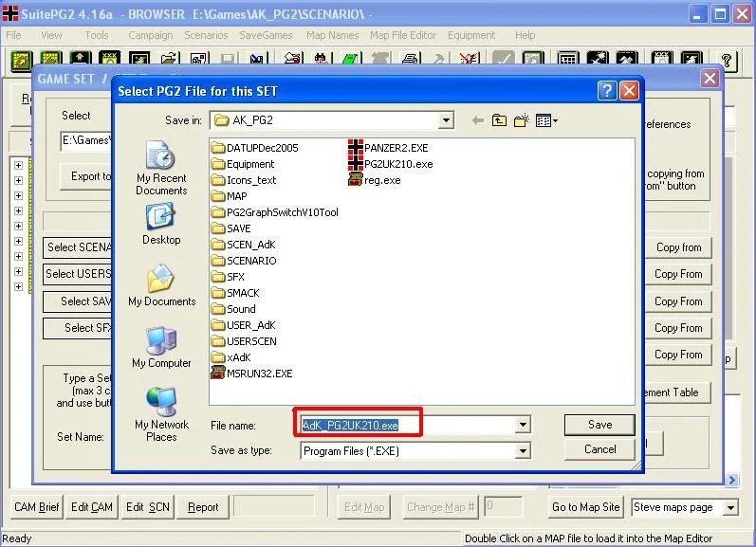Select the SCEN_AdK folder
This screenshot has width=756, height=547.
[244, 245]
